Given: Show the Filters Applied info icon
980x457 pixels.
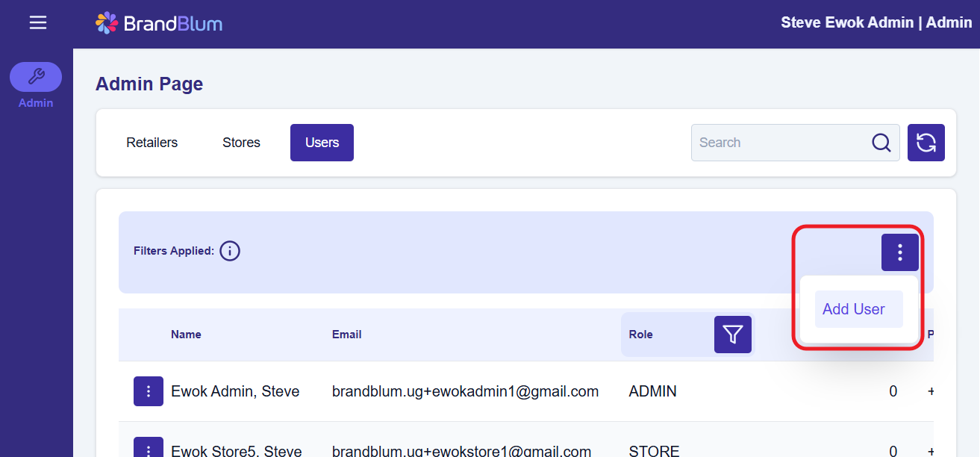Looking at the screenshot, I should click(230, 251).
